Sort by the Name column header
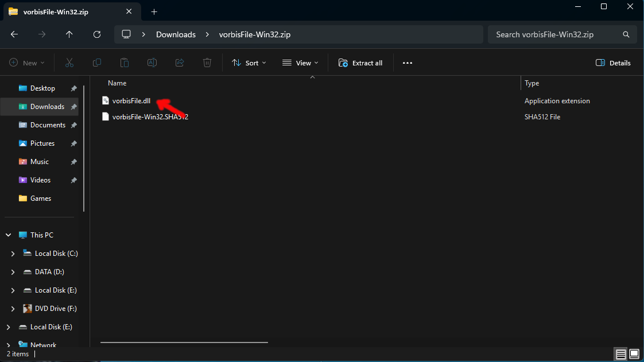644x362 pixels. (x=117, y=83)
